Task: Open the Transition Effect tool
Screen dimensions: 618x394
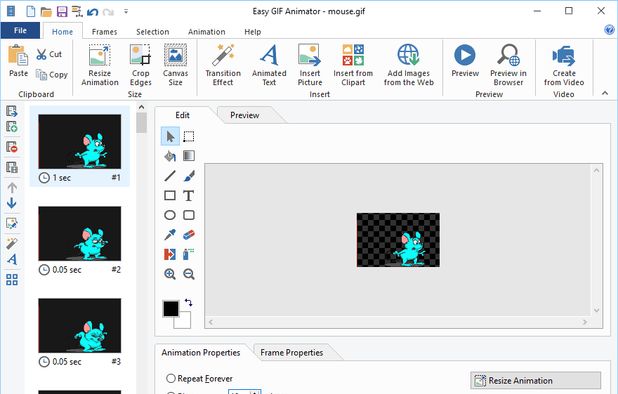Action: 223,65
